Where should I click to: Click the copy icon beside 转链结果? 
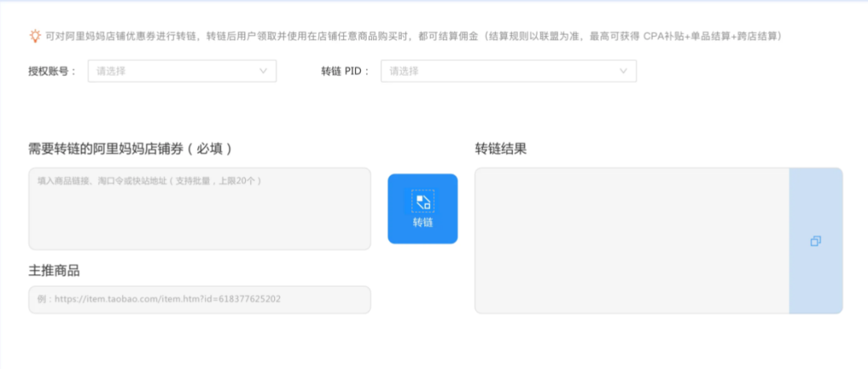tap(816, 241)
